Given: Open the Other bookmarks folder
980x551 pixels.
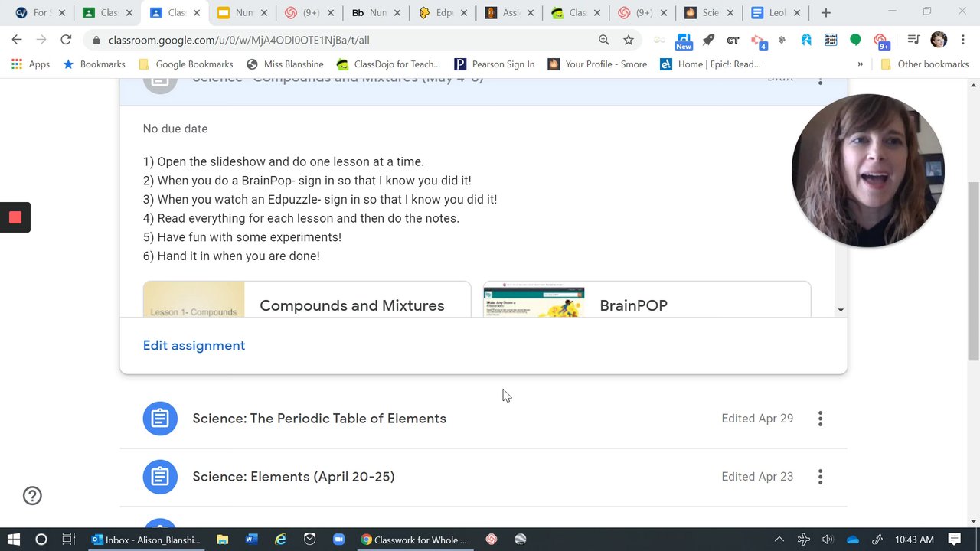Looking at the screenshot, I should (x=925, y=64).
